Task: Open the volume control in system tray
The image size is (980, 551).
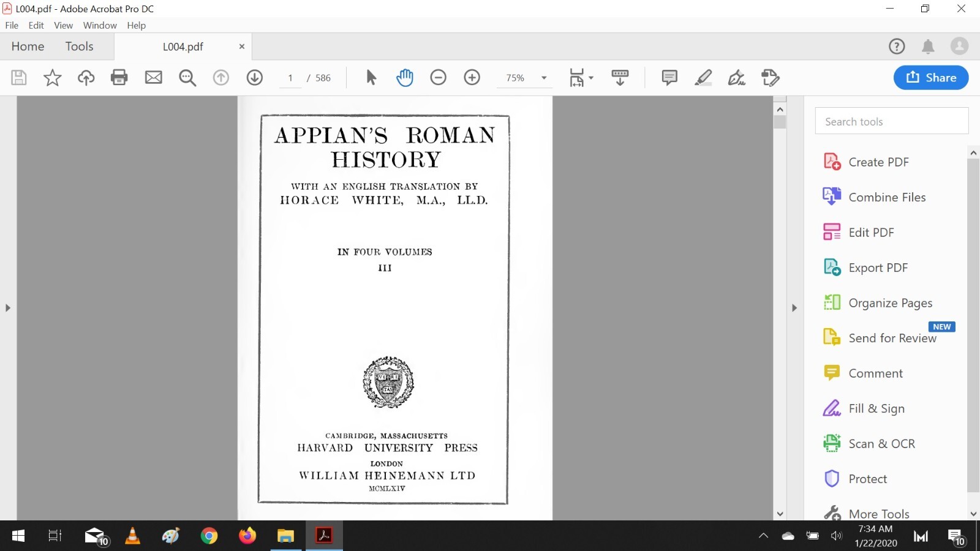Action: coord(837,536)
